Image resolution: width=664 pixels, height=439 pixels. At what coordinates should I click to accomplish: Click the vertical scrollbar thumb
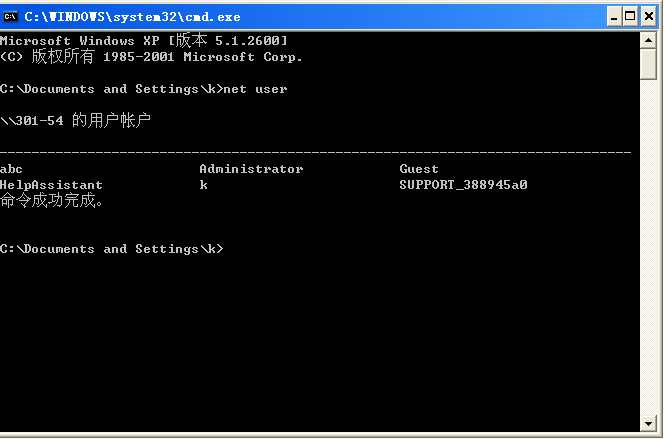(x=648, y=63)
